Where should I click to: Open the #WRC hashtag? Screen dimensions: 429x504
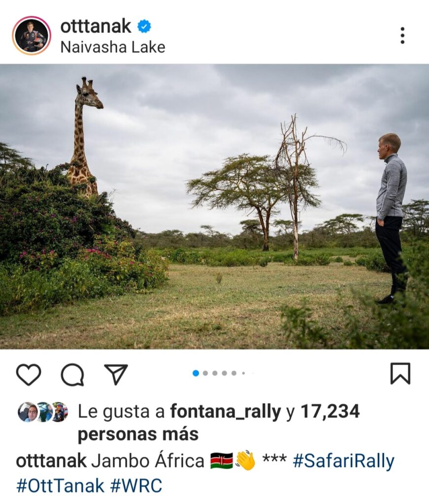[136, 485]
